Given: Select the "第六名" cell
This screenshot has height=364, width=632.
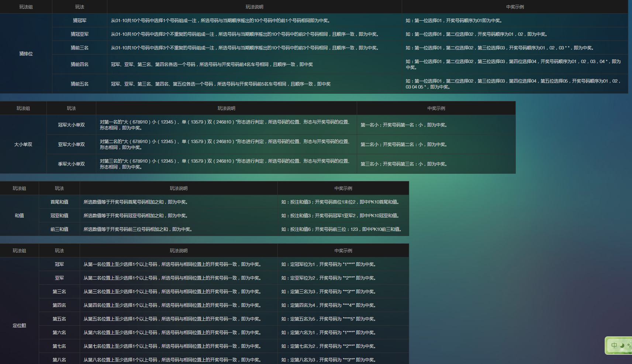Looking at the screenshot, I should (59, 333).
